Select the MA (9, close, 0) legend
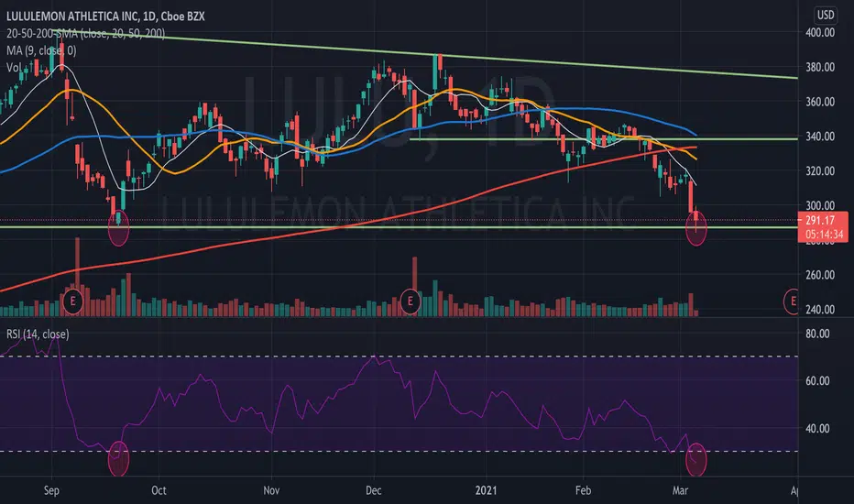Screen dimensions: 854x504 (41, 50)
